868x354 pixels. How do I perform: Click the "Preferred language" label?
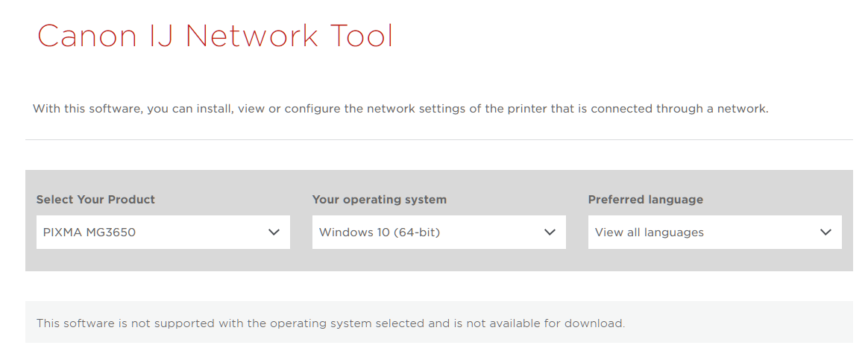[x=645, y=200]
